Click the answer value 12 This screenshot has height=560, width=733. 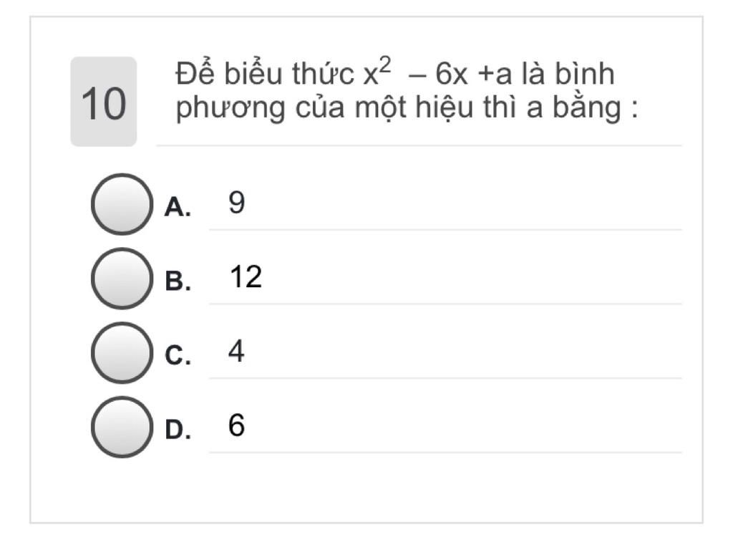click(x=246, y=276)
